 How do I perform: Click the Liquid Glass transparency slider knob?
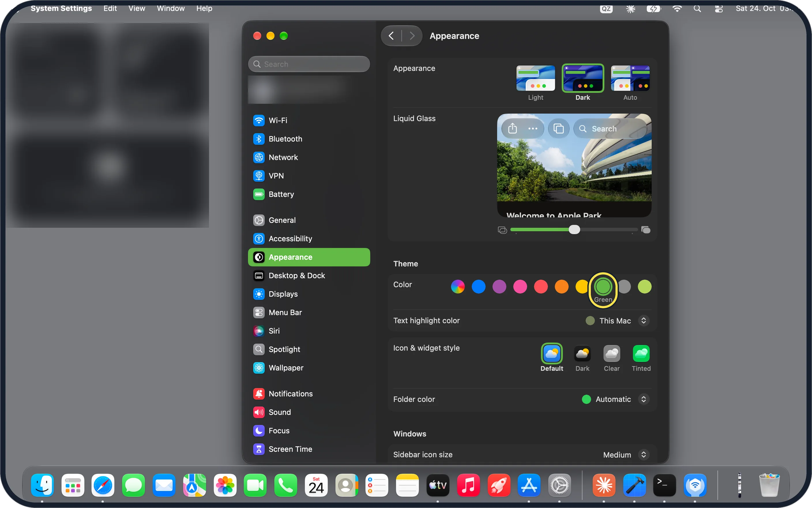(574, 230)
